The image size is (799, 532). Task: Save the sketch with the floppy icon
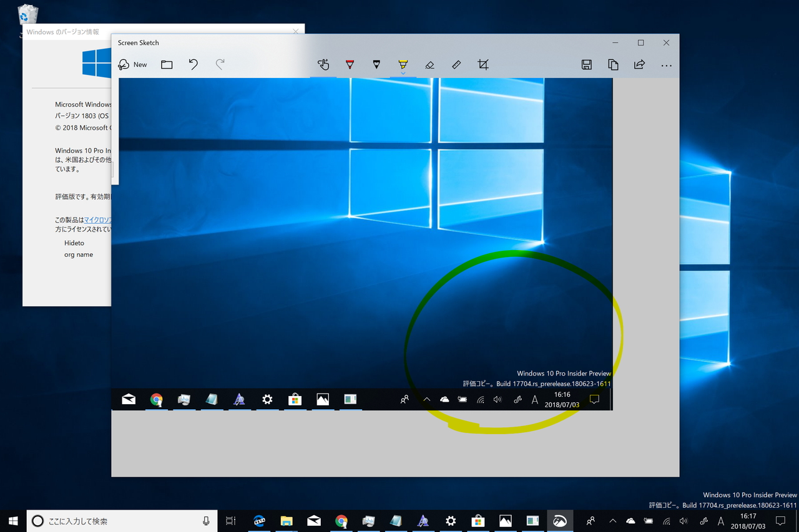pos(586,64)
